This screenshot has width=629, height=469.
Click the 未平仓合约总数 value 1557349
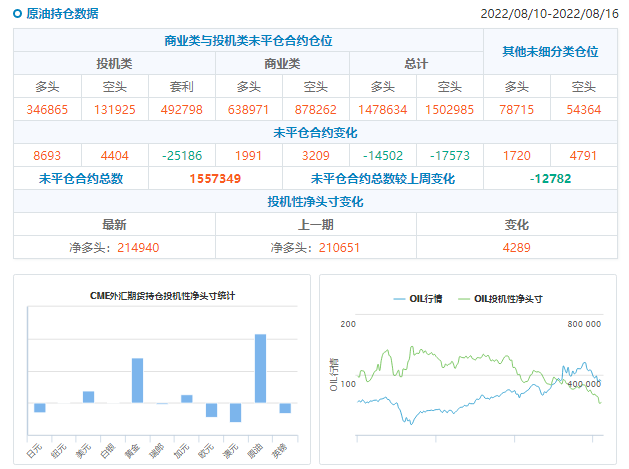pos(215,179)
